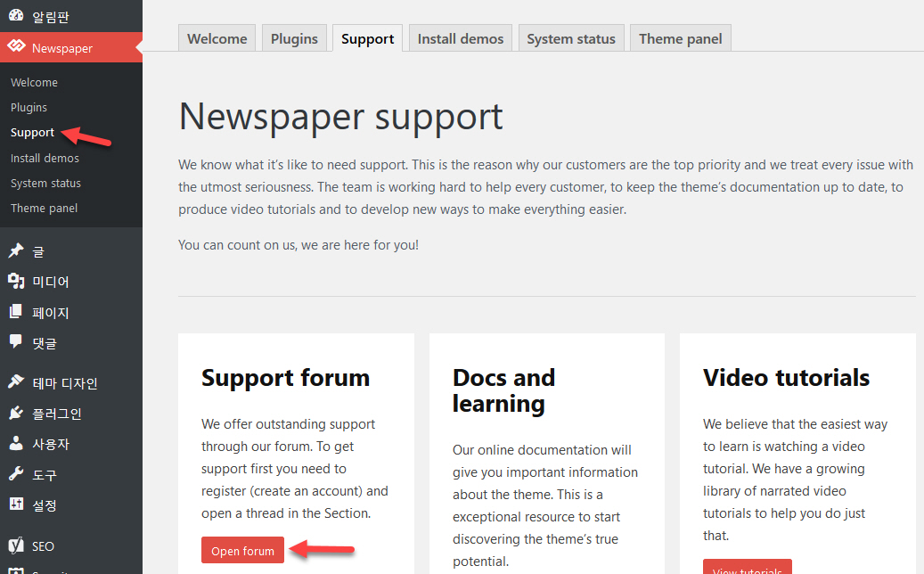Click the 플러그인 plug icon
Screen dimensions: 924x574
pyautogui.click(x=16, y=413)
